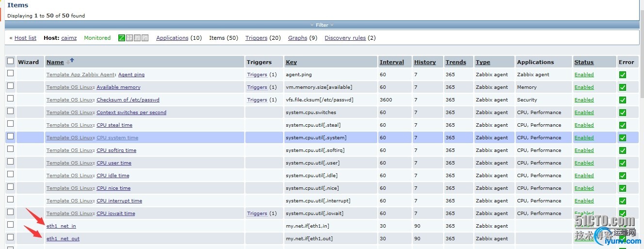Click Enabled status for Checksum of /etc/passwd
The width and height of the screenshot is (644, 249).
click(x=584, y=100)
